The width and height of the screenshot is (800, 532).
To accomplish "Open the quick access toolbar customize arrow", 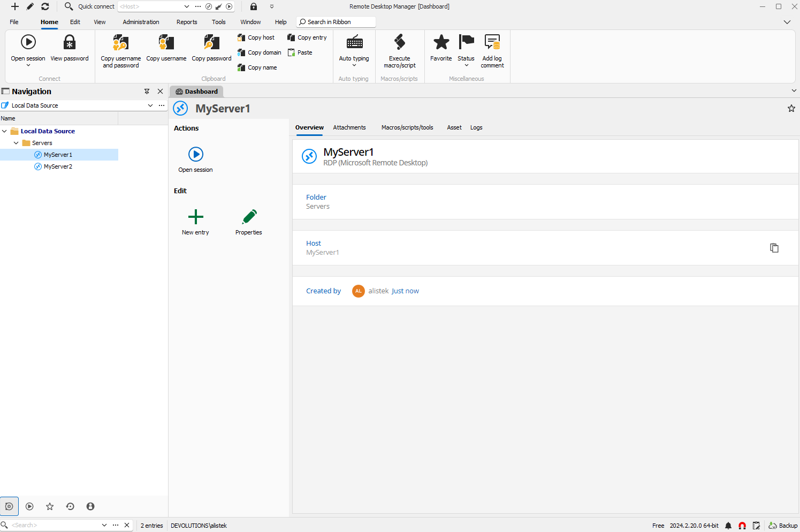I will 272,6.
